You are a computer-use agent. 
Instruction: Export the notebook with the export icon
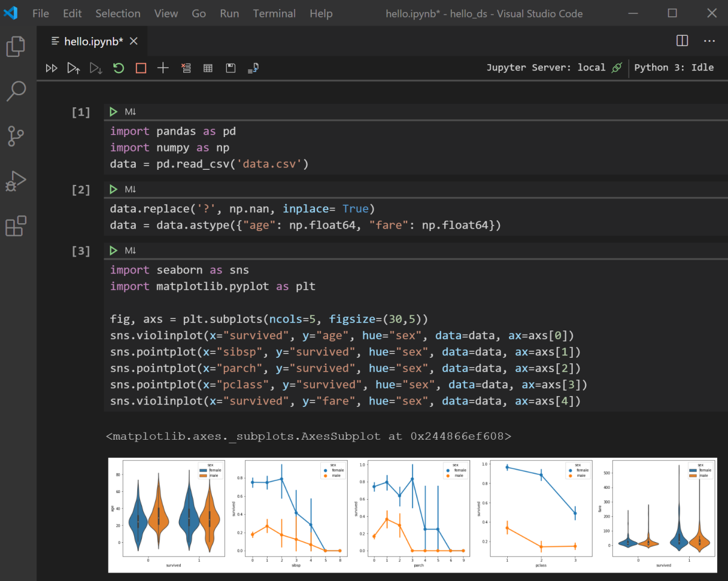[x=253, y=69]
